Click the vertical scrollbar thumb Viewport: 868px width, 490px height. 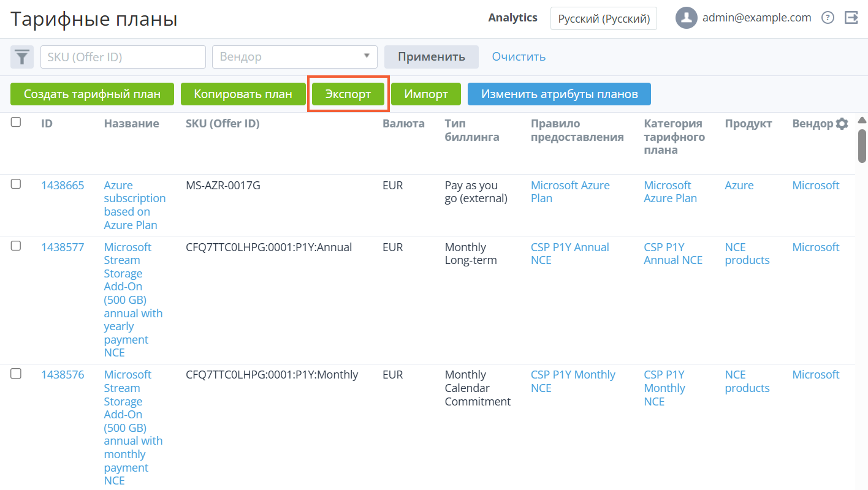pos(862,146)
